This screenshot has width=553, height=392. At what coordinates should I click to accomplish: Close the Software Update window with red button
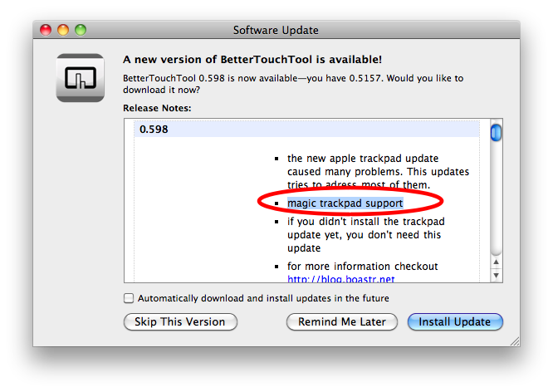pos(46,30)
